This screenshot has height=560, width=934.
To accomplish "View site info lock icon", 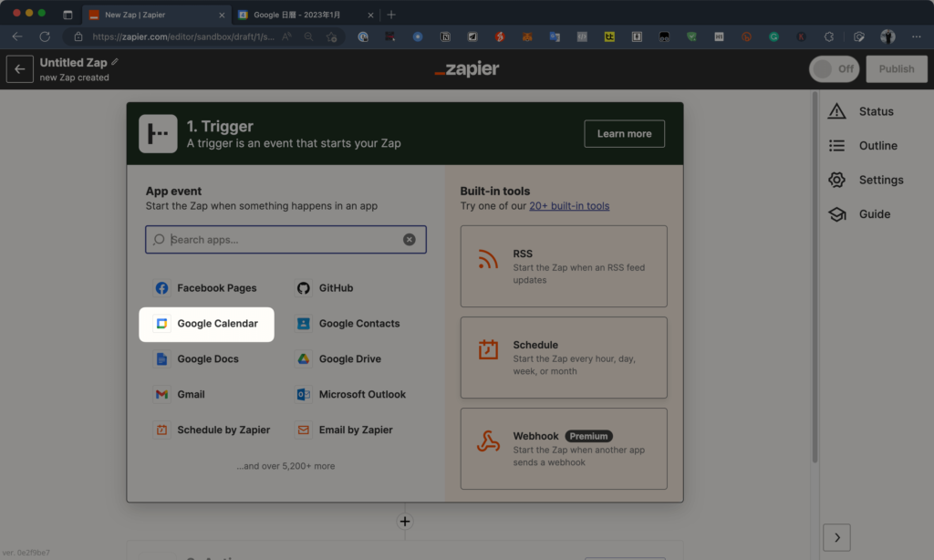I will pyautogui.click(x=78, y=36).
